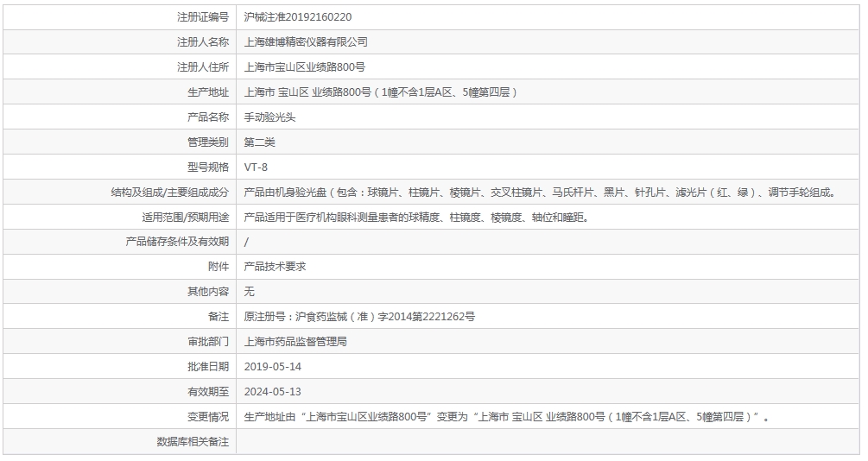The height and width of the screenshot is (461, 868).
Task: Select the label 生产地址
Action: point(208,92)
